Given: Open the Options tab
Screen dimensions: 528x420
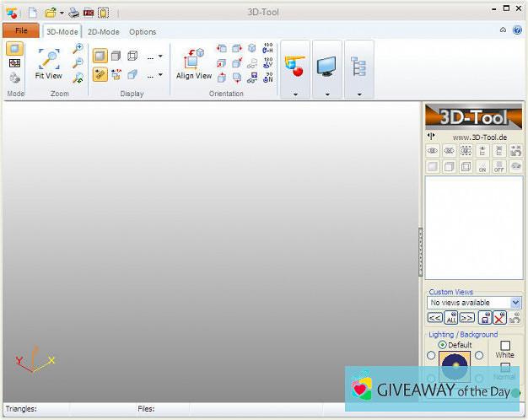Looking at the screenshot, I should click(x=143, y=32).
